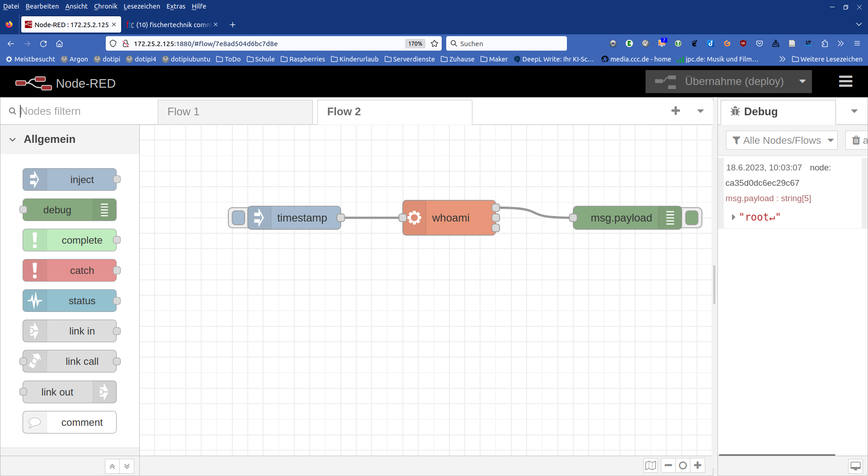Open the flow tab list dropdown
This screenshot has height=476, width=868.
tap(700, 111)
